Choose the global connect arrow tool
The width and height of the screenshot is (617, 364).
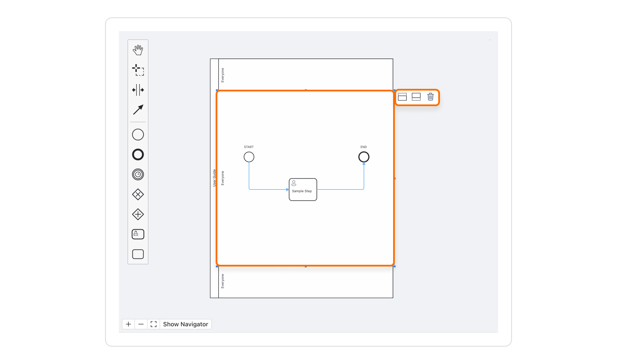(138, 110)
